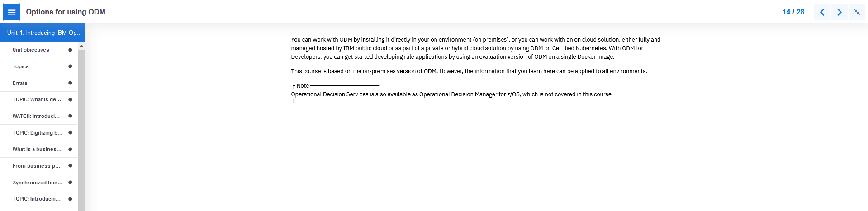Image resolution: width=868 pixels, height=211 pixels.
Task: Select the Unit 1: Introducing IBM Op... header
Action: click(x=43, y=33)
